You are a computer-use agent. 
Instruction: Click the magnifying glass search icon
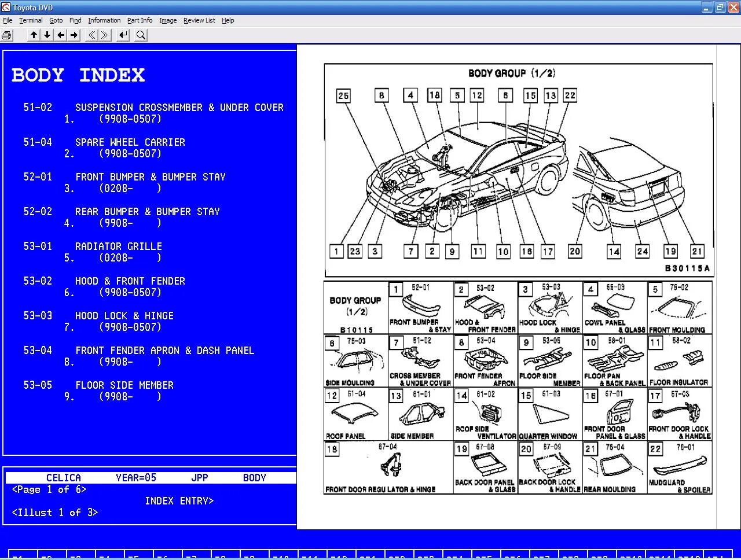(141, 35)
